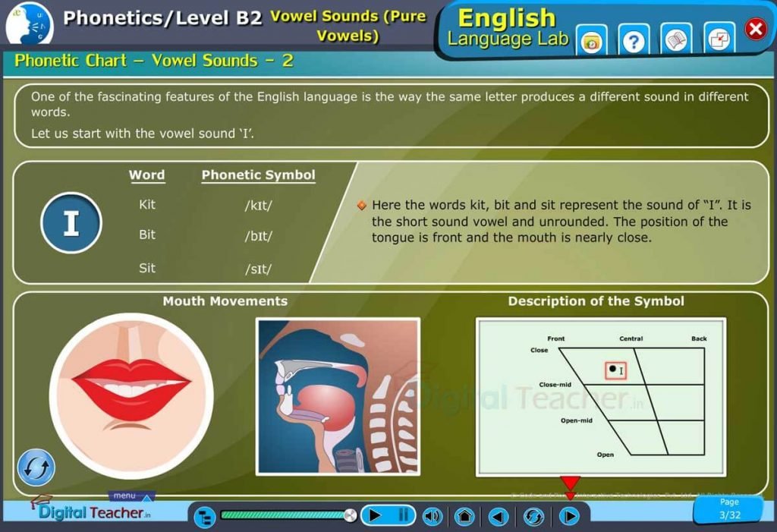
Task: Close the lesson with the red X
Action: (755, 29)
